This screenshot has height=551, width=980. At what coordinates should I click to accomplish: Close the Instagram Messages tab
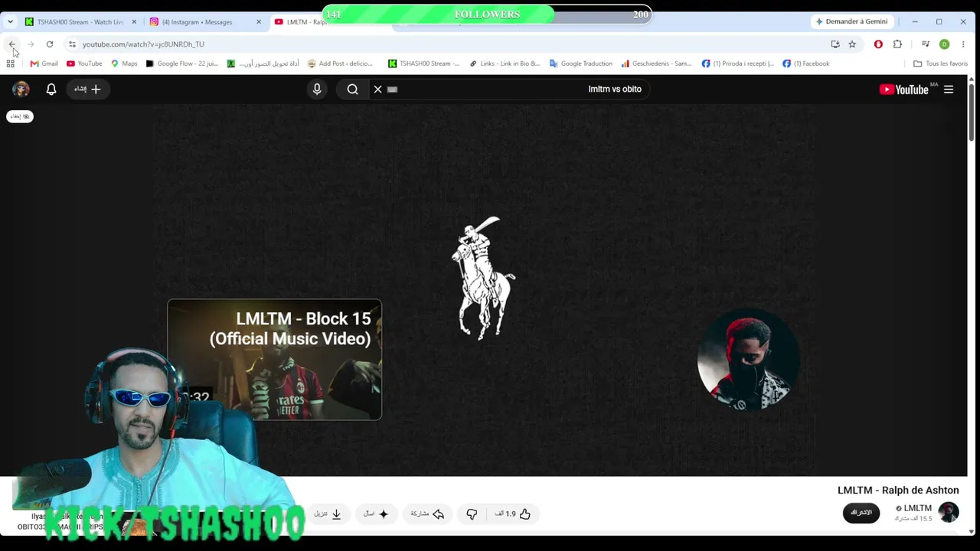pos(258,21)
